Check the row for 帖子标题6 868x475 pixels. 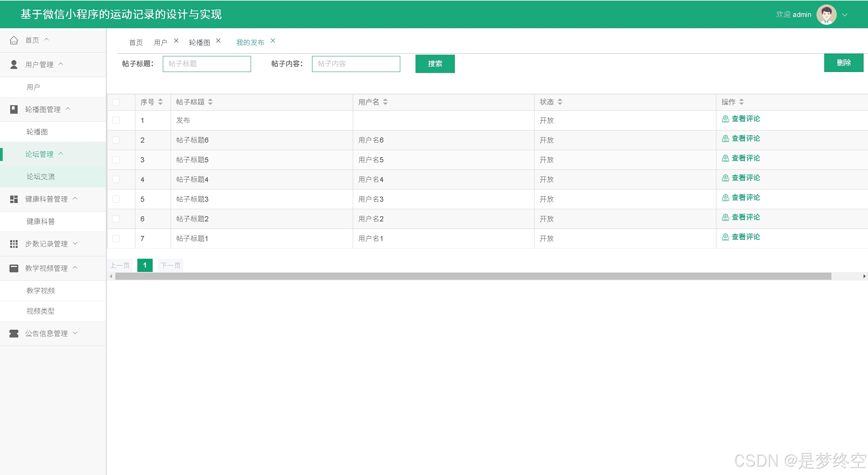pos(116,140)
